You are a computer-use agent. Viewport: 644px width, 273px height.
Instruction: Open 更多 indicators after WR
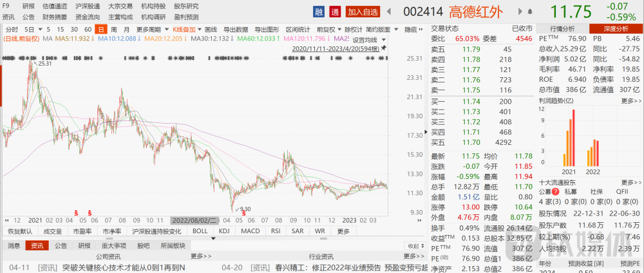pos(343,231)
